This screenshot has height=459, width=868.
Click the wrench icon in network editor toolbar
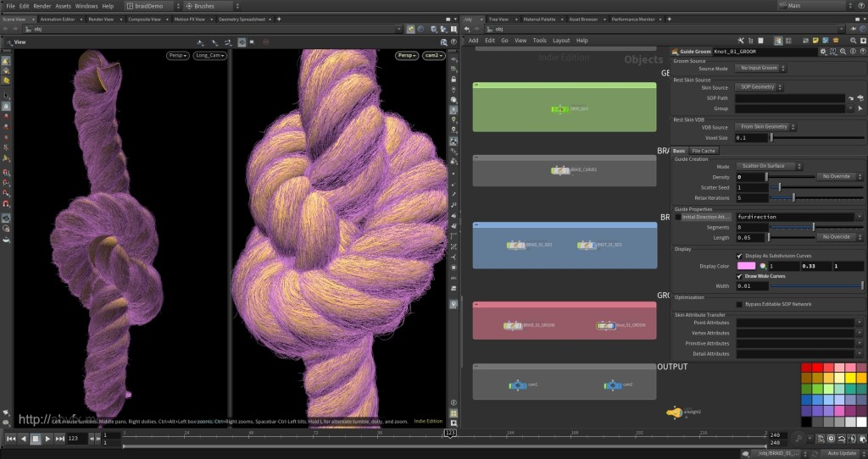coord(740,40)
